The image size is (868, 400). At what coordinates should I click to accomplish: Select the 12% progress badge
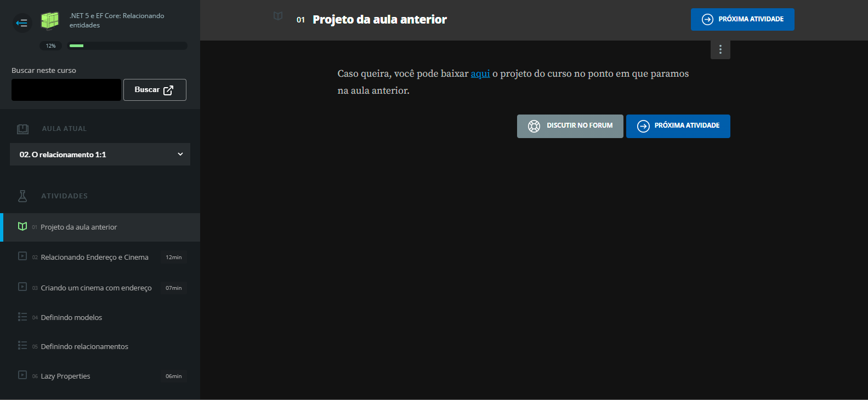coord(50,46)
